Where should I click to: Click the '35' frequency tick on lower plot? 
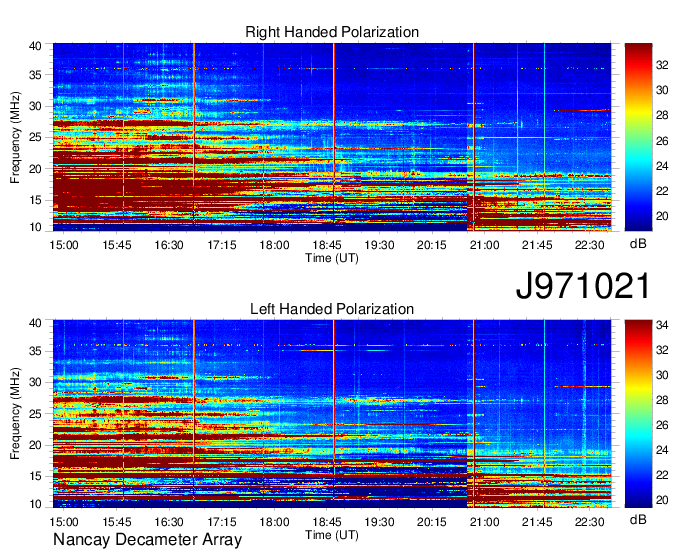(35, 351)
